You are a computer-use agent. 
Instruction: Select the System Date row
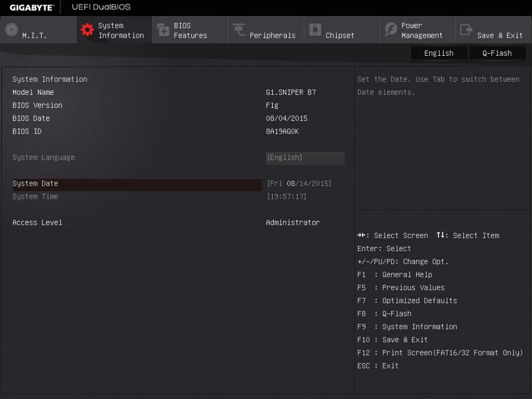click(x=137, y=184)
